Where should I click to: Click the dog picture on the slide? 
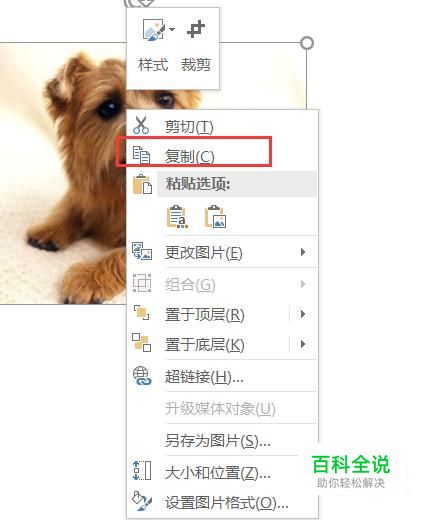click(63, 173)
